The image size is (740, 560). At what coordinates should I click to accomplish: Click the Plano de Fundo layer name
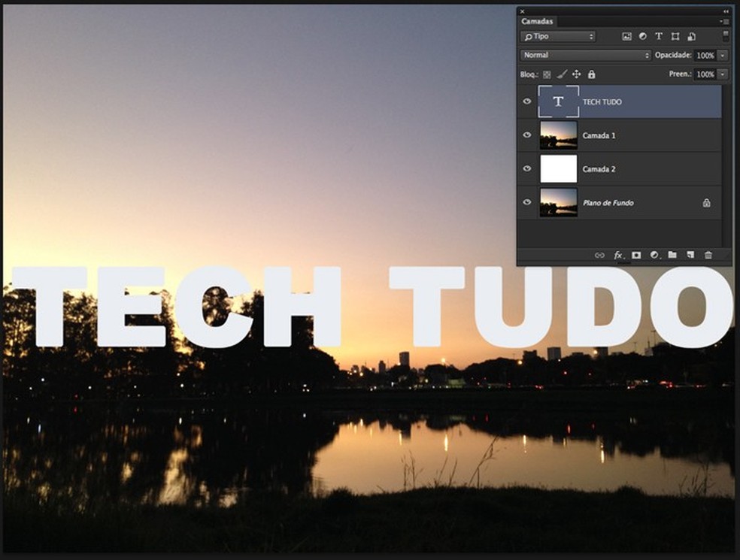(608, 203)
